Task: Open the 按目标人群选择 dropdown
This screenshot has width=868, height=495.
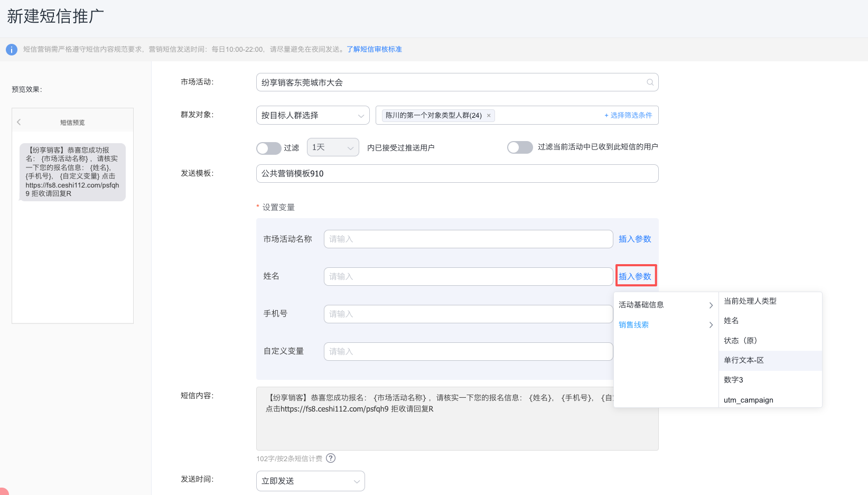Action: [x=312, y=115]
